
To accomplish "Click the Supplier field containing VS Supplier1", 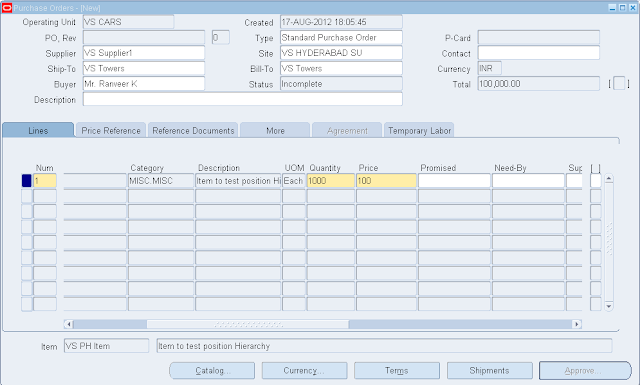I will [144, 53].
